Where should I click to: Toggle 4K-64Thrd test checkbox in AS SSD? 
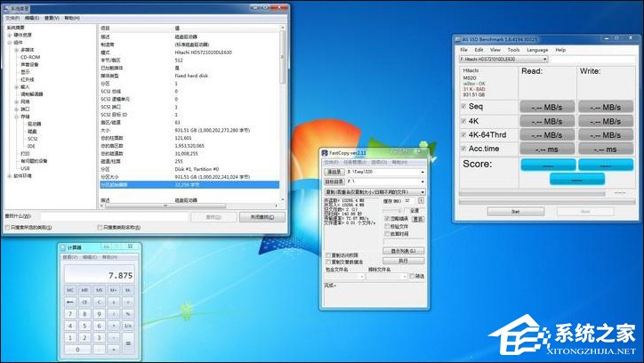click(463, 134)
